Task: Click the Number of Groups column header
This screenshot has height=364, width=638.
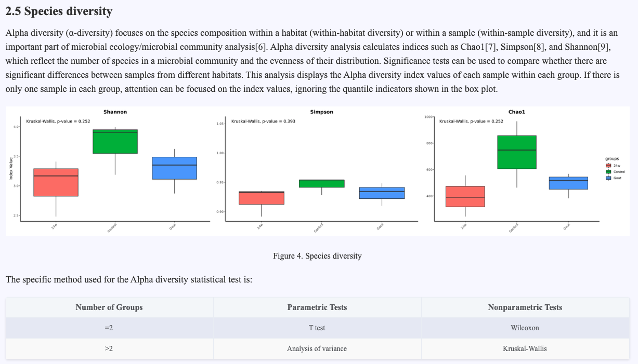Action: coord(109,307)
